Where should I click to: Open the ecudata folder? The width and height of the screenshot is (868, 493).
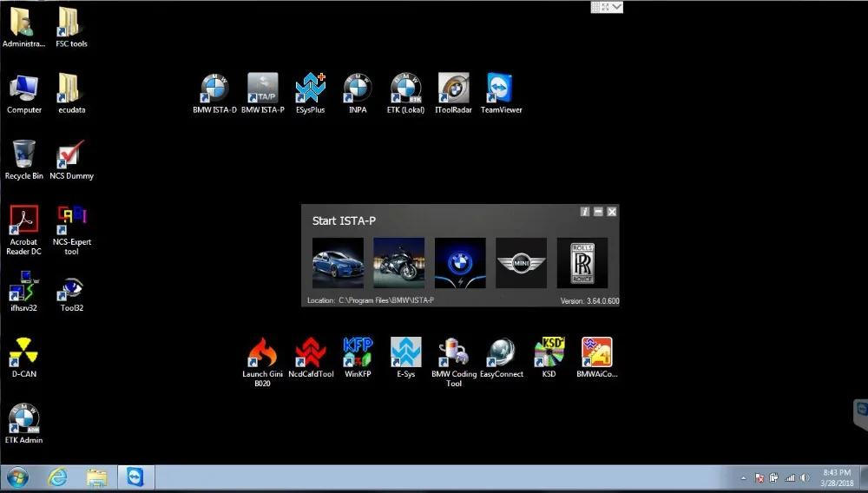[x=71, y=94]
